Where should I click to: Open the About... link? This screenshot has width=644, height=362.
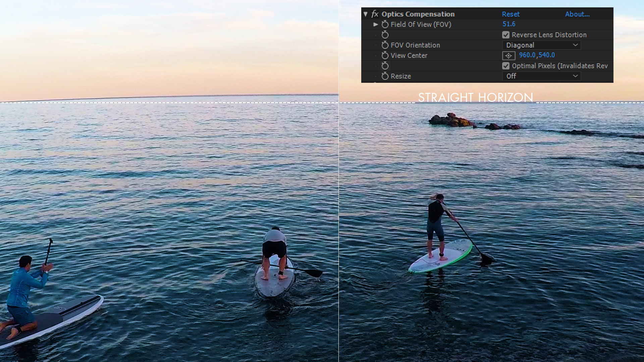(577, 14)
